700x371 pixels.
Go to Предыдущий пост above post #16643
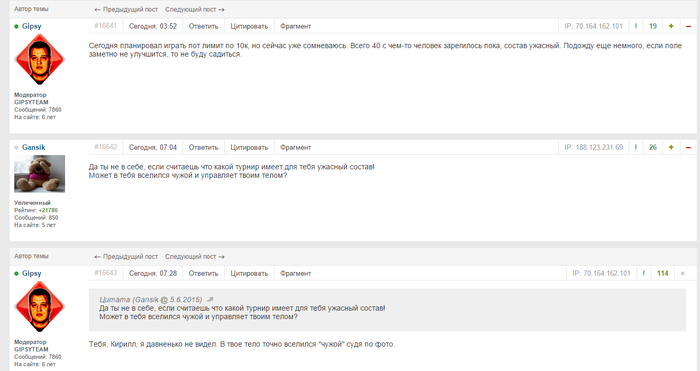coord(126,257)
